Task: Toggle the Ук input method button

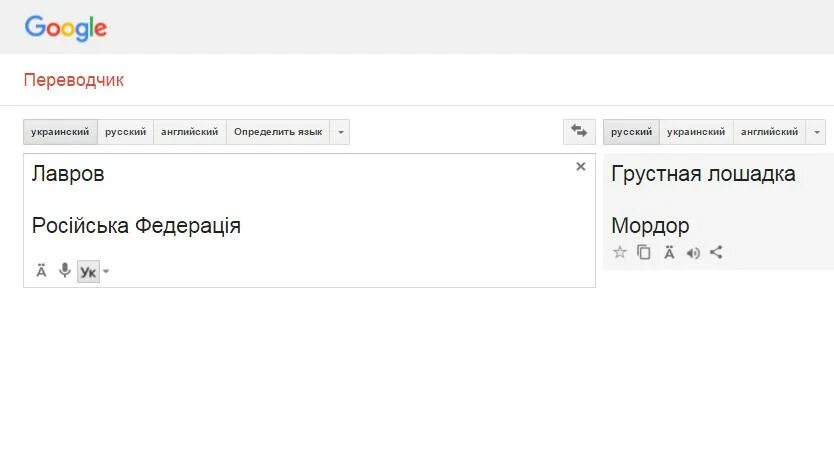Action: [x=88, y=271]
